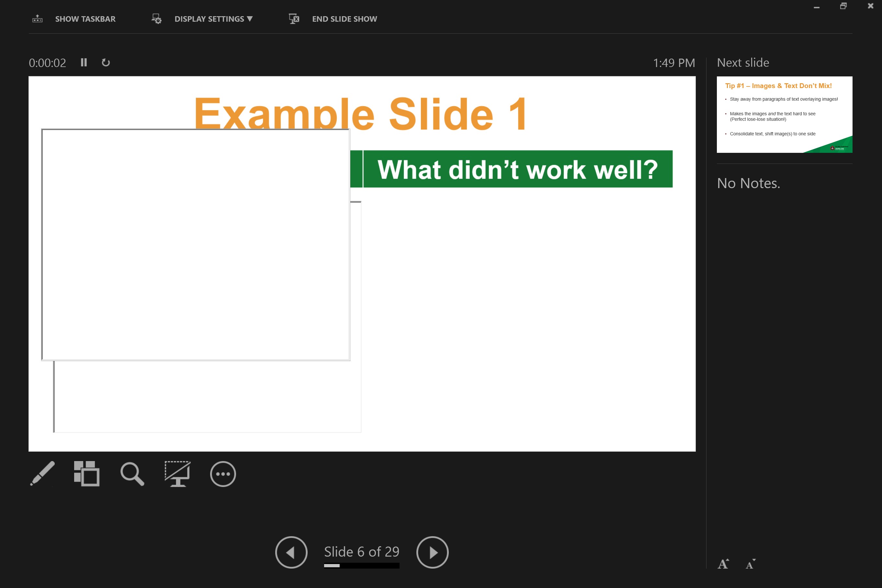Expand the Display Settings dropdown
This screenshot has width=882, height=588.
tap(214, 19)
